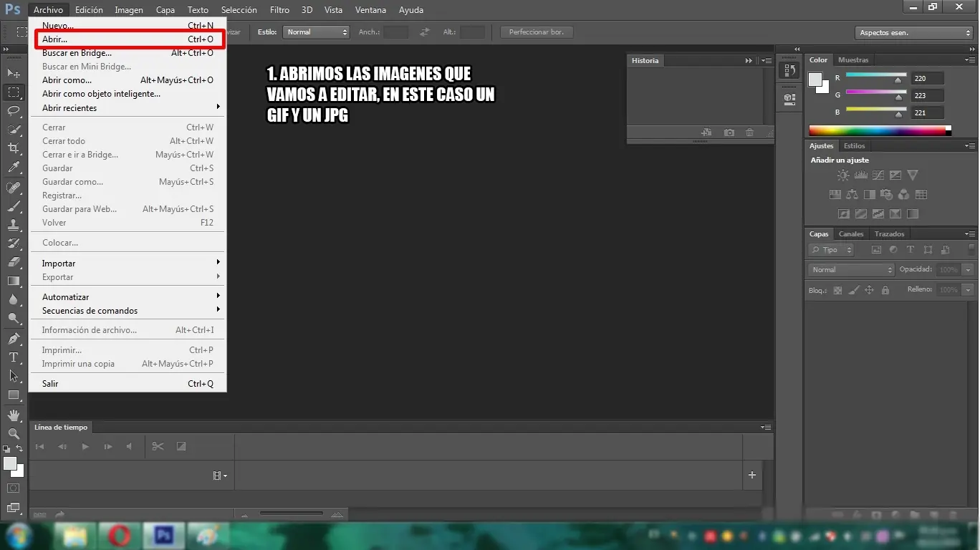980x550 pixels.
Task: Open the Filtro menu
Action: pos(280,10)
